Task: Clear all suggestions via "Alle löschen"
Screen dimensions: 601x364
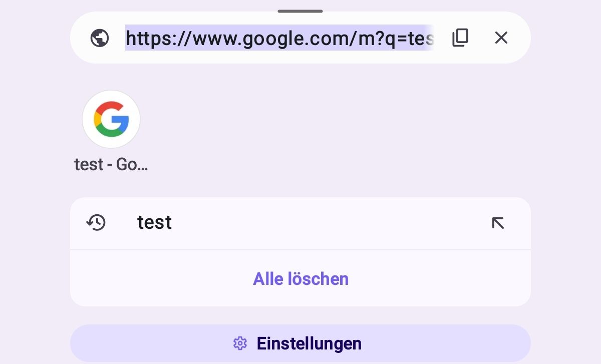Action: coord(300,279)
